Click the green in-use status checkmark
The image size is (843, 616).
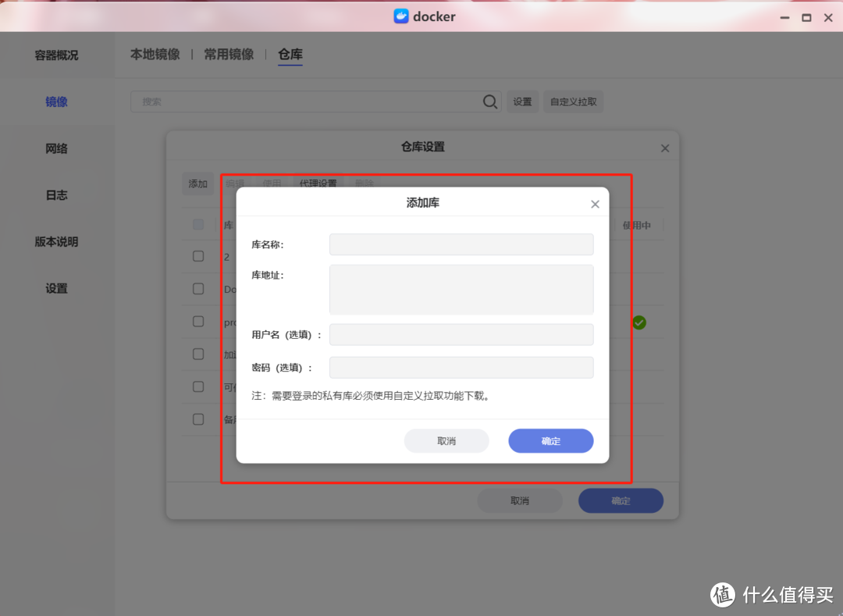click(x=638, y=322)
